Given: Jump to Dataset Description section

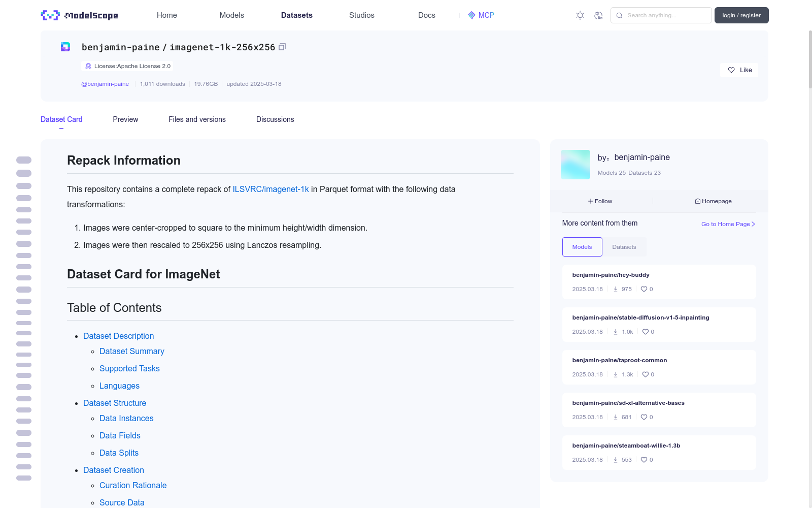Looking at the screenshot, I should pyautogui.click(x=118, y=336).
